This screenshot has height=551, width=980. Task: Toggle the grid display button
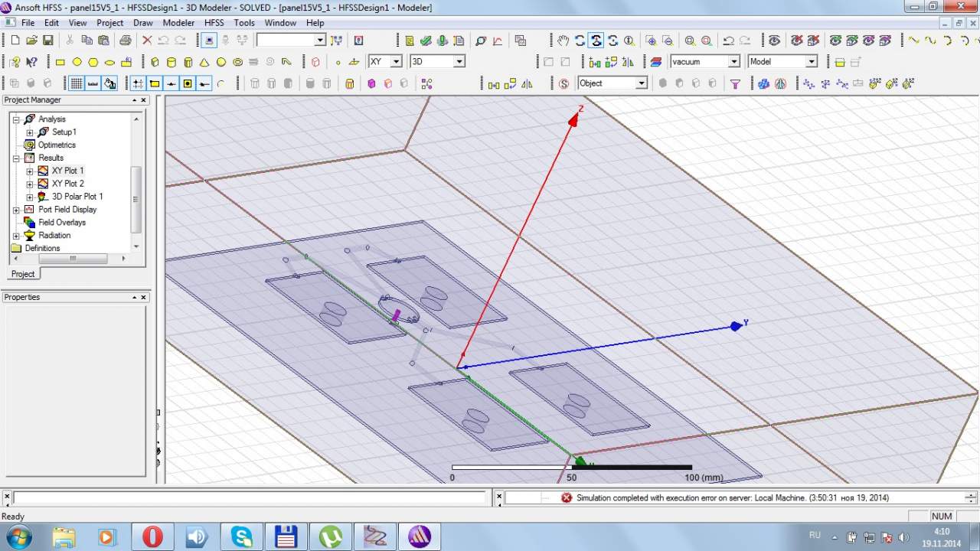pos(77,83)
